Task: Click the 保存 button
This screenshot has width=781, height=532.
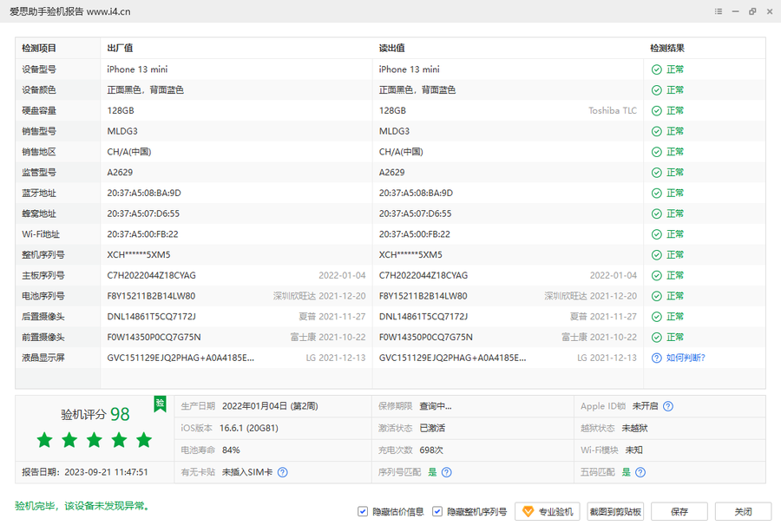Action: click(x=679, y=511)
